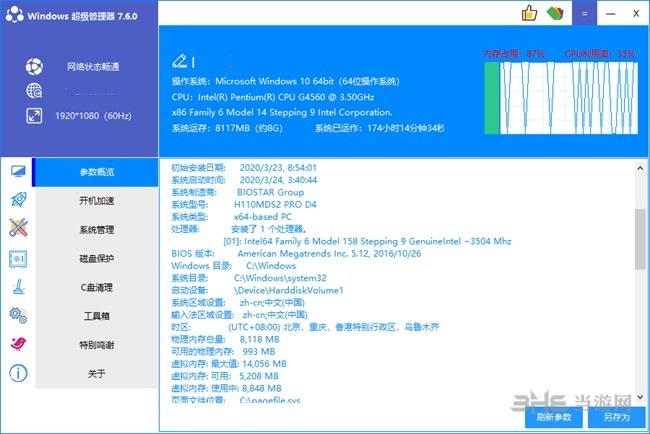Screen dimensions: 650x434
Task: Click the thumbs-up like icon
Action: coord(529,13)
